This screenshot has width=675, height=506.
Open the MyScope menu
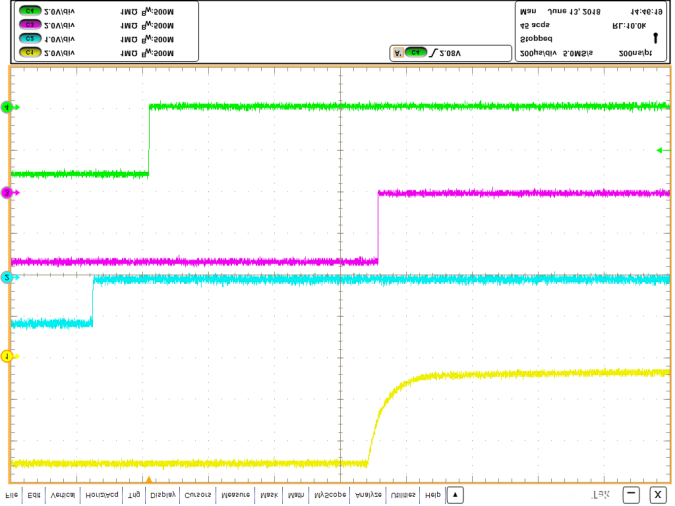click(330, 495)
